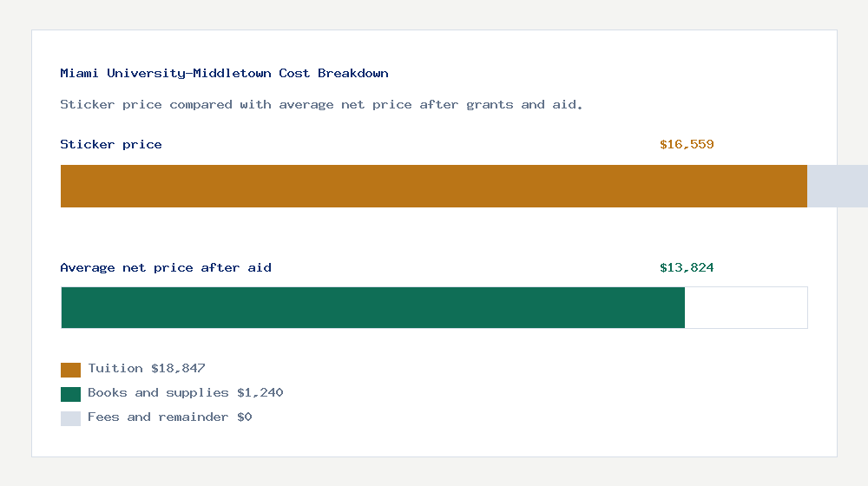Click the $1,240 amount in the legend

tap(260, 393)
